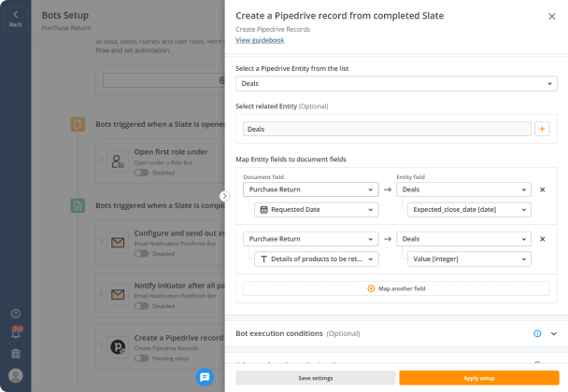Click the Deals related entity field

[x=387, y=129]
